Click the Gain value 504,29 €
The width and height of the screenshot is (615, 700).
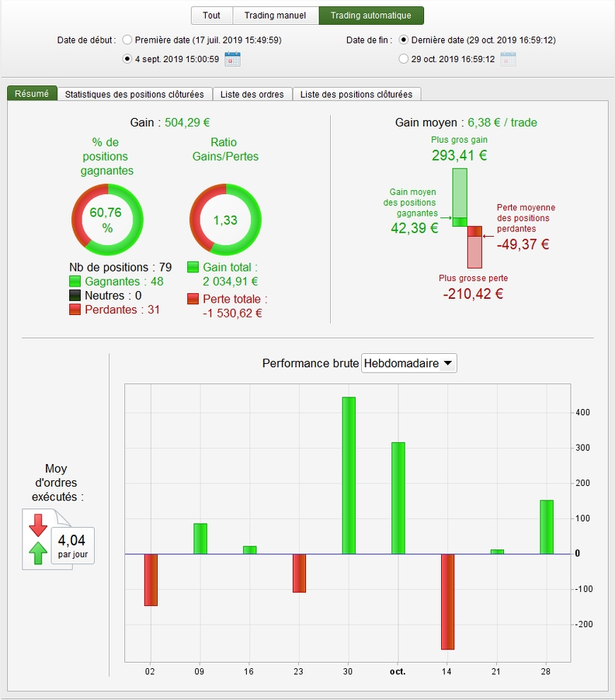188,123
